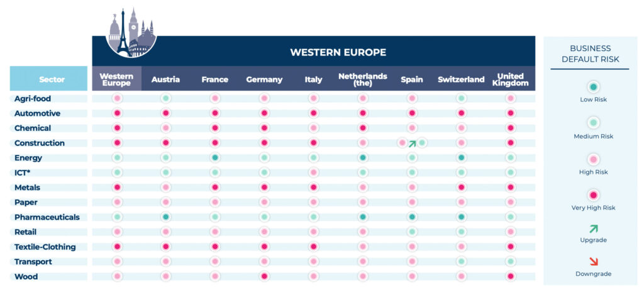This screenshot has height=289, width=644.
Task: Click United Kingdom's Transport risk dot
Action: click(510, 262)
